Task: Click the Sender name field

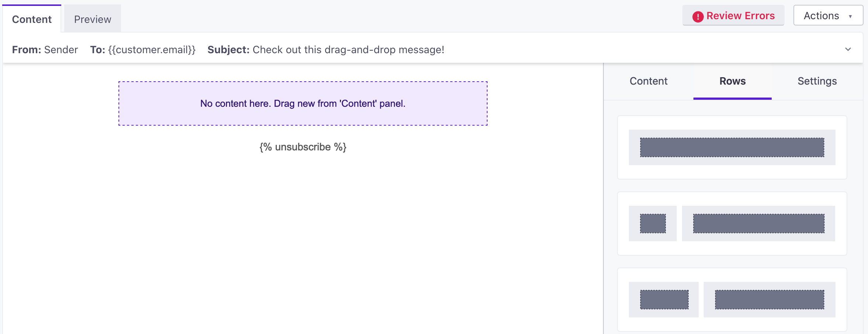Action: [x=61, y=50]
